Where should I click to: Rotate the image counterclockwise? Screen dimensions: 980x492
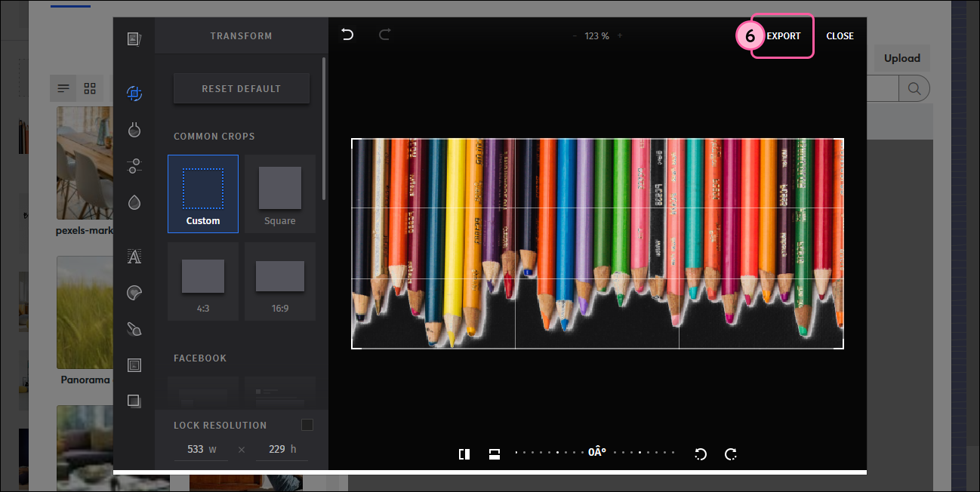701,454
